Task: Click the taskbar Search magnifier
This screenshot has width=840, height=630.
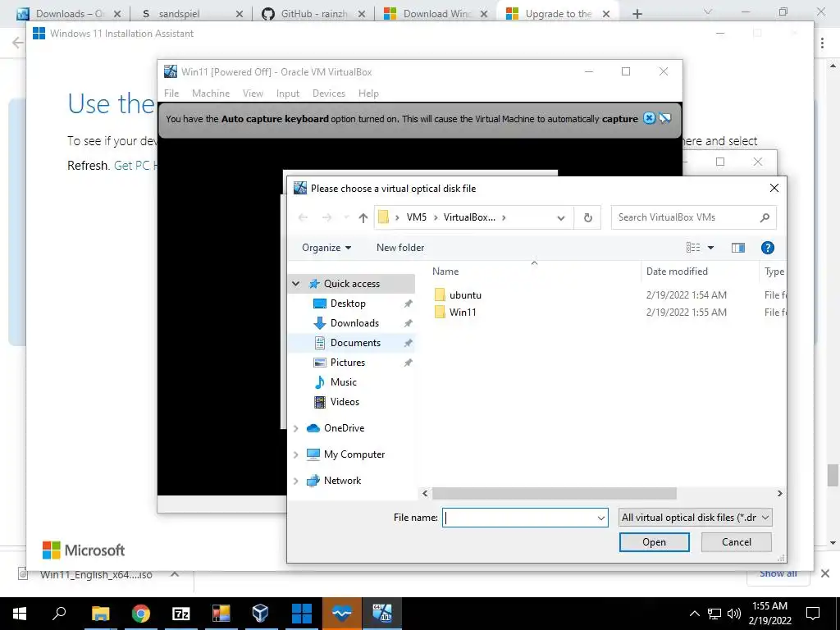Action: 59,614
